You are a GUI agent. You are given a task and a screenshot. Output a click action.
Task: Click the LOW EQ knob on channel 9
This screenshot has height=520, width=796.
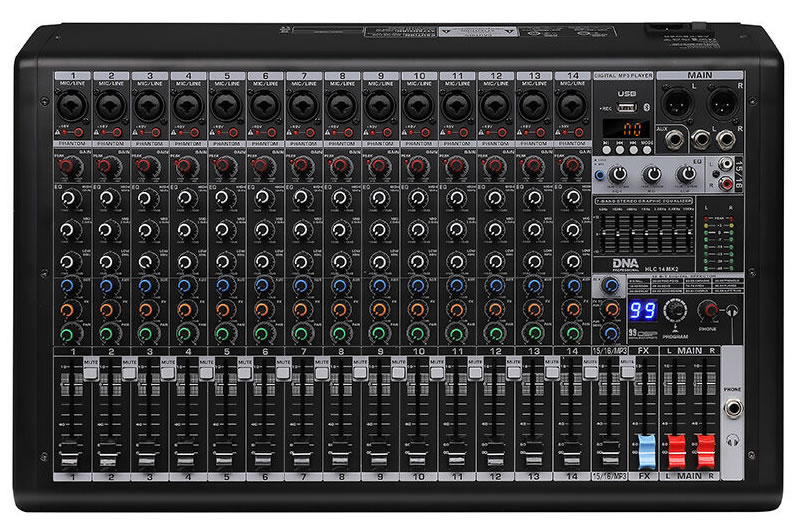pyautogui.click(x=379, y=262)
